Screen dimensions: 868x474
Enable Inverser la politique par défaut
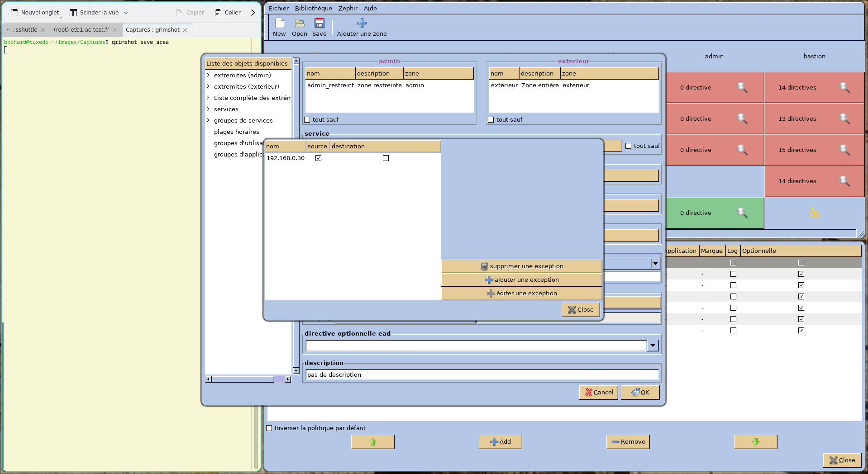coord(269,428)
